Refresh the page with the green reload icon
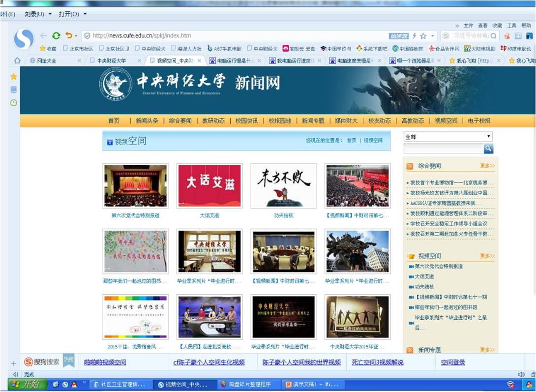The image size is (536, 392). pos(57,35)
